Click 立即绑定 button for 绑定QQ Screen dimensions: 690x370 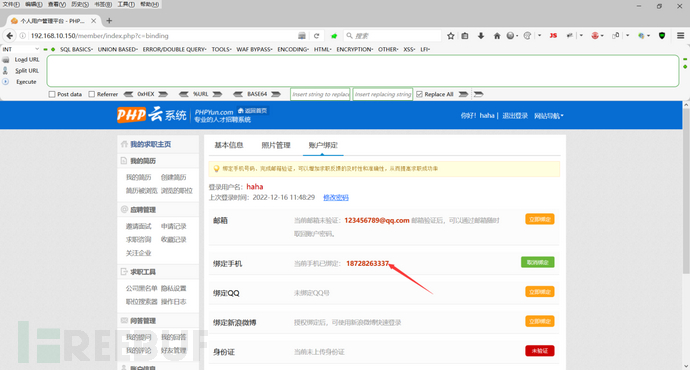click(540, 292)
